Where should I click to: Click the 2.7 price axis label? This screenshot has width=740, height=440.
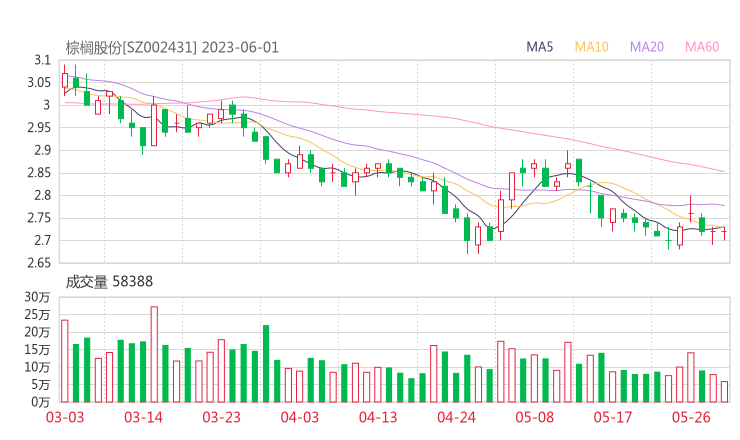(42, 240)
